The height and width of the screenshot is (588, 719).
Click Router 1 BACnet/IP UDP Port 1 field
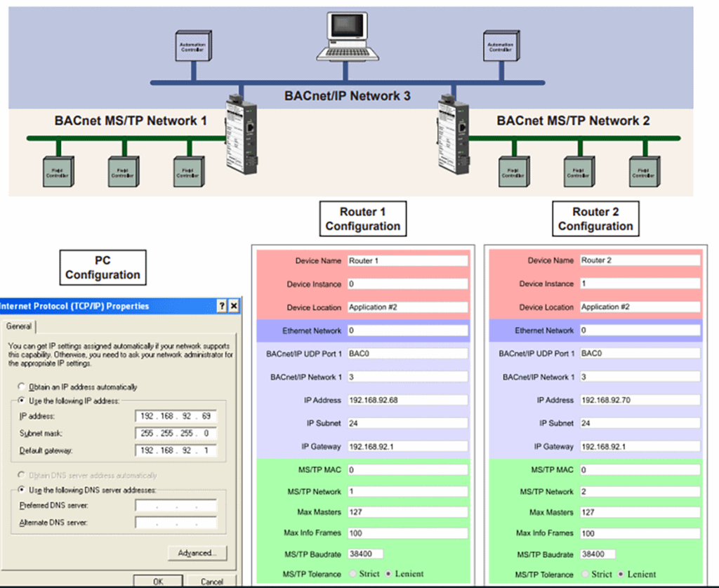[408, 354]
